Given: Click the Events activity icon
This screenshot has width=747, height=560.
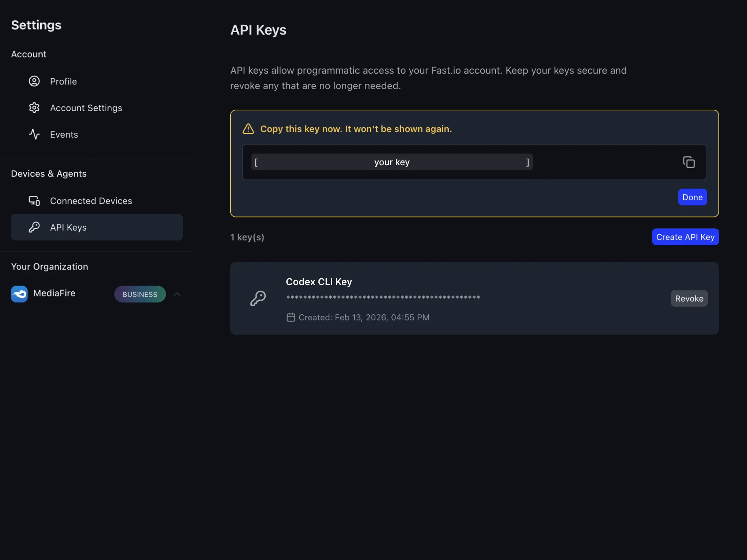Looking at the screenshot, I should tap(34, 134).
